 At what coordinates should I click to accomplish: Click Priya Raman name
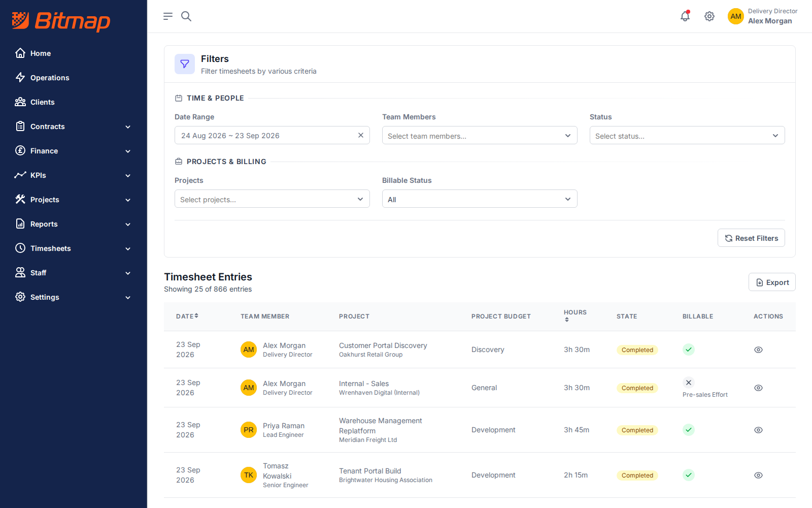[284, 426]
